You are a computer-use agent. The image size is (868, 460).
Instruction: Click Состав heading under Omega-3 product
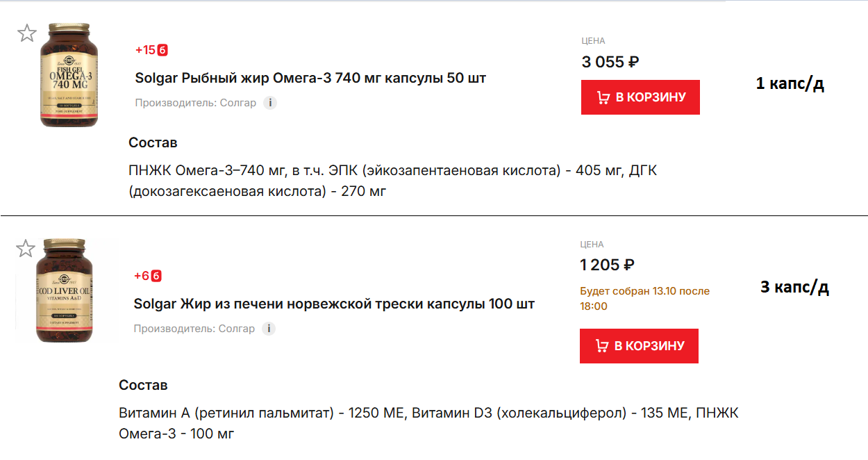(153, 142)
